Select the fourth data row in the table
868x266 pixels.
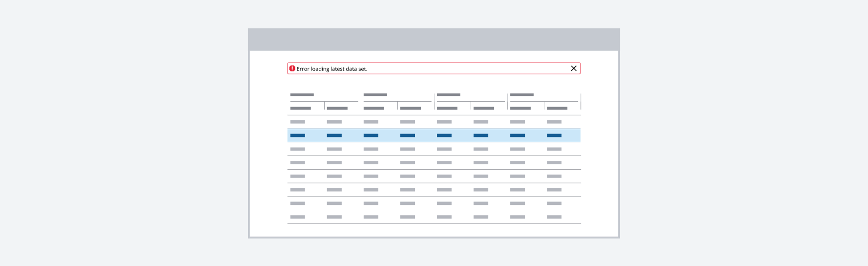[x=434, y=163]
